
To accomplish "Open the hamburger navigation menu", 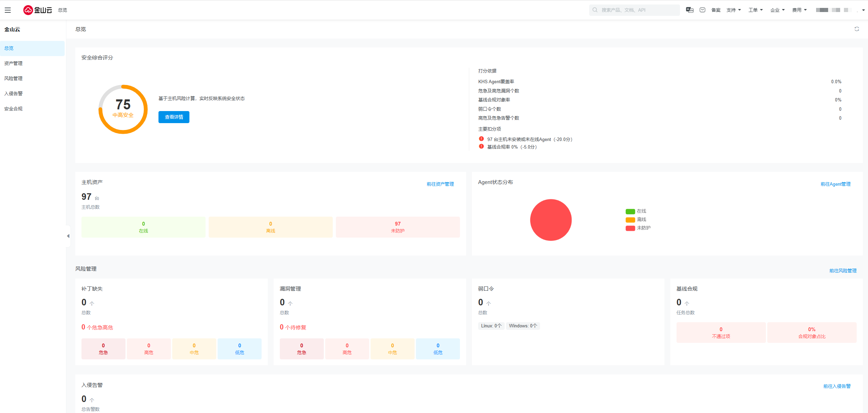I will coord(8,10).
